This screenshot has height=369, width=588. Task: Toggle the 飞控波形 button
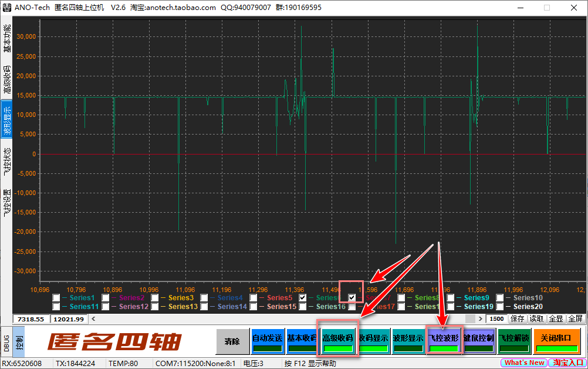pyautogui.click(x=443, y=341)
